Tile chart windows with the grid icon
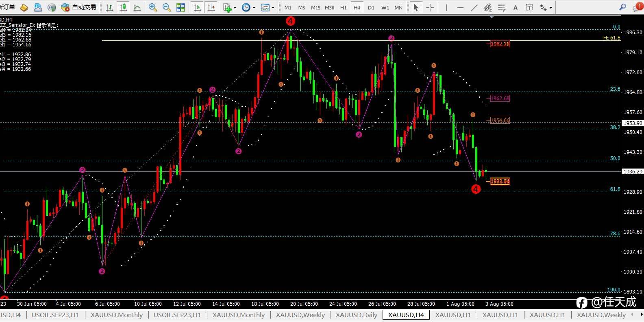Screen dimensions: 644x322 coord(181,7)
